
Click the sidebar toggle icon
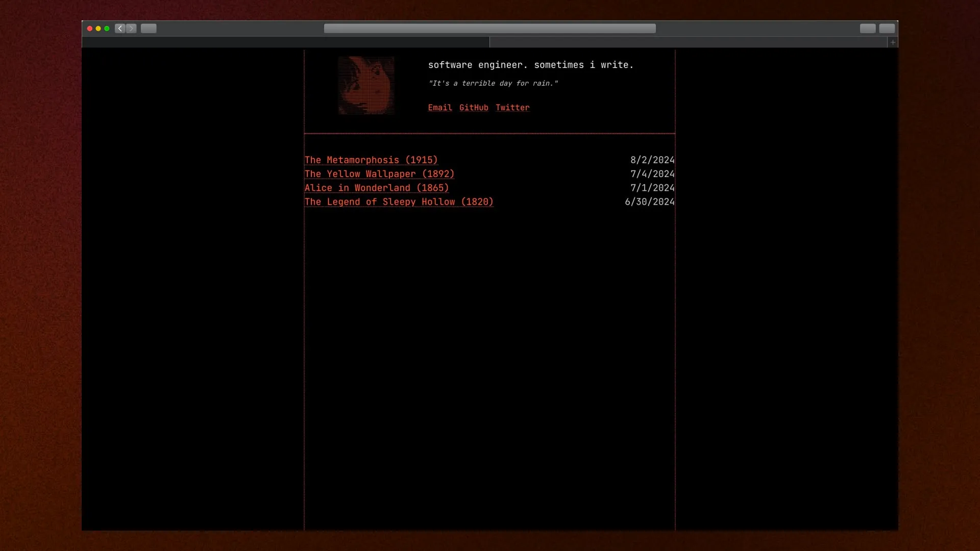pyautogui.click(x=149, y=28)
